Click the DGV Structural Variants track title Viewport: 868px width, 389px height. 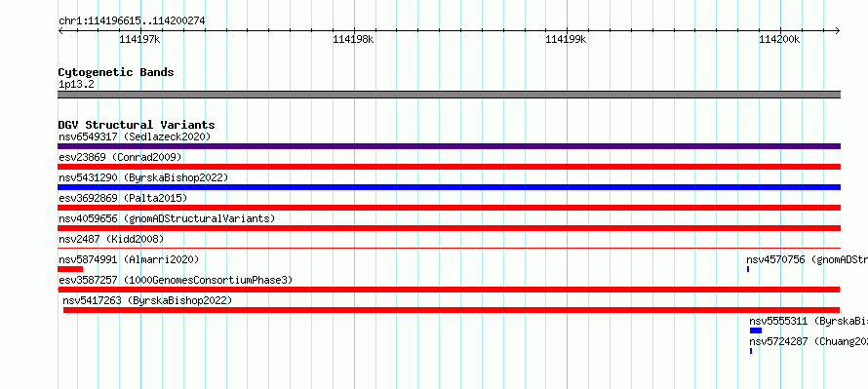[x=137, y=125]
